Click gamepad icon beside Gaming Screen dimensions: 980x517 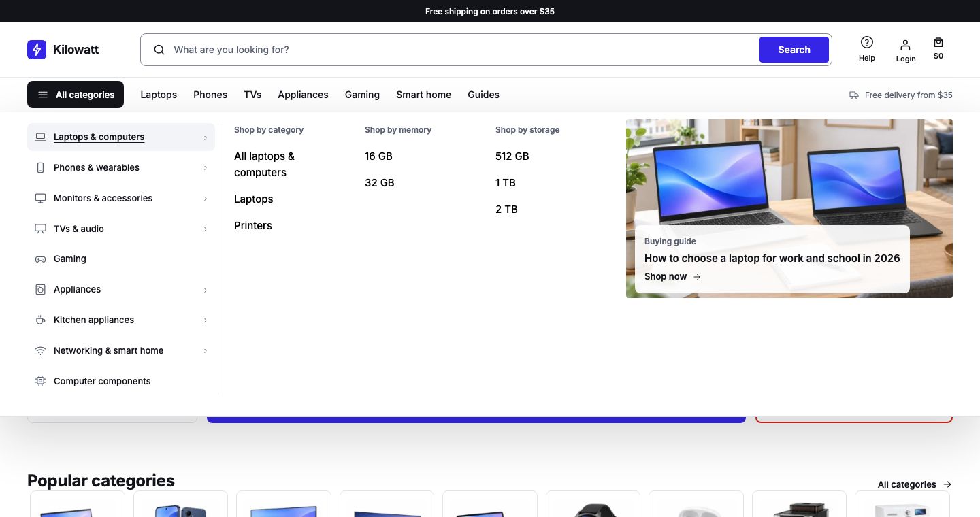(40, 259)
